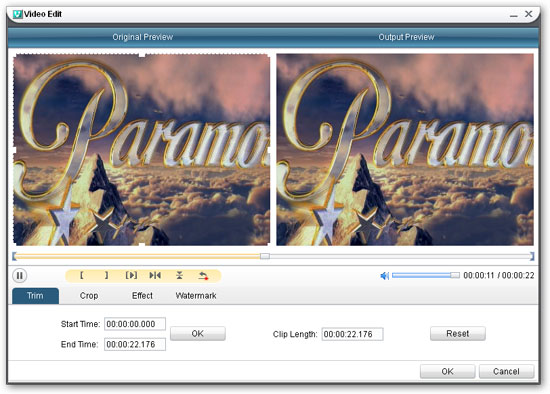Switch to the Trim tab
Viewport: 550px width, 394px height.
[x=35, y=296]
